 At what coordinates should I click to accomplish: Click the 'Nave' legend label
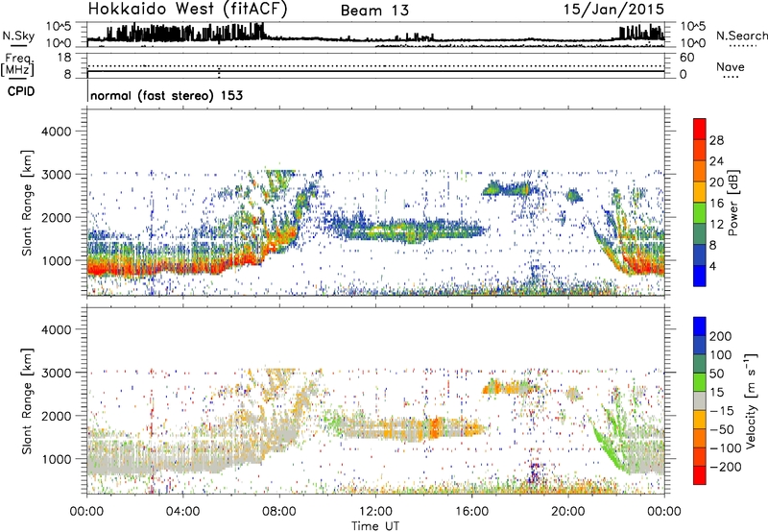731,66
